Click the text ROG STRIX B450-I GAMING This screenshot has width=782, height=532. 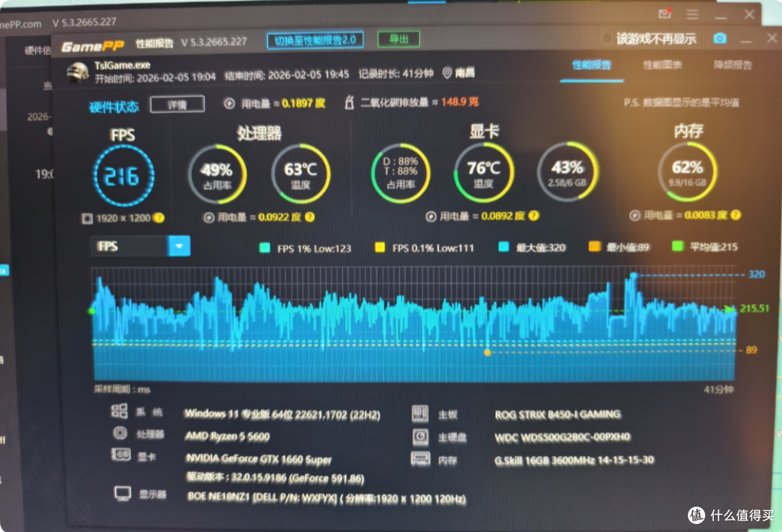coord(558,414)
